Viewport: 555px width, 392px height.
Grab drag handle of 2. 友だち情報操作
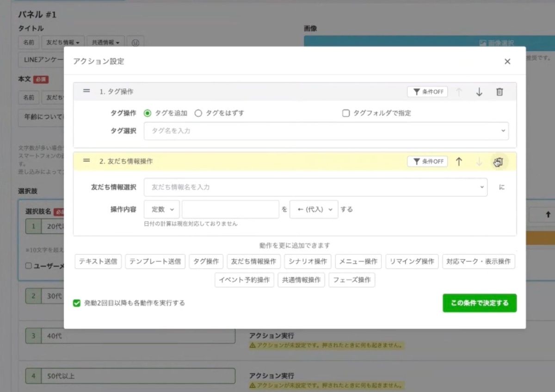pos(86,161)
